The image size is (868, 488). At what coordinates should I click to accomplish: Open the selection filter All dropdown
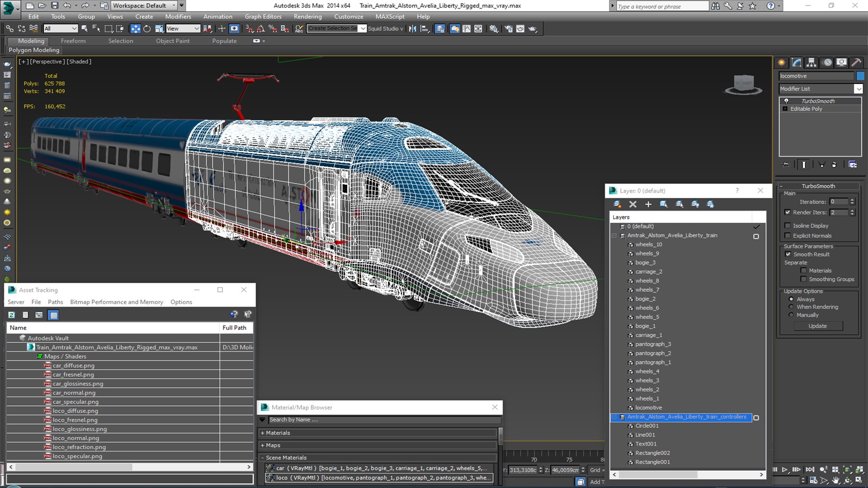click(61, 28)
